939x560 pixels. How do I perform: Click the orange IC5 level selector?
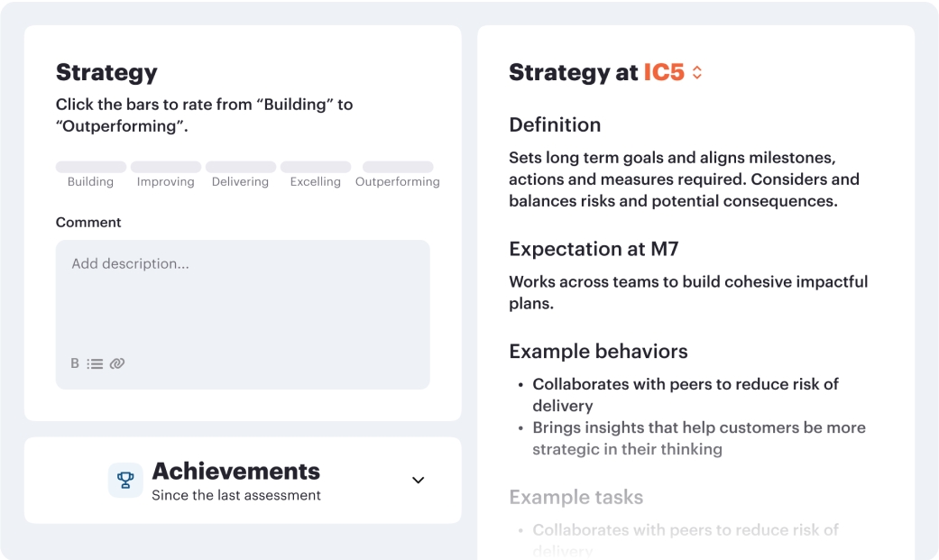(664, 72)
